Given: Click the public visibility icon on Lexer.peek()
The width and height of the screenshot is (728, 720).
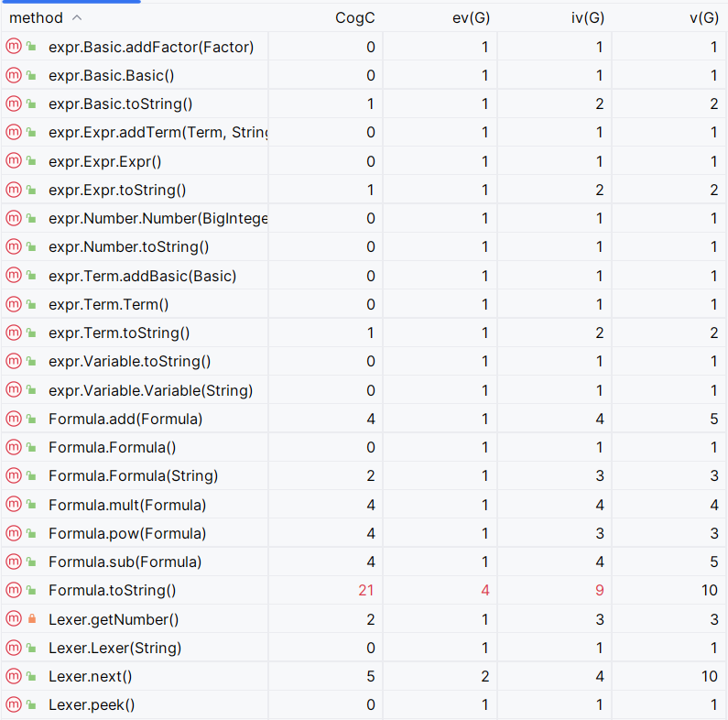Looking at the screenshot, I should pyautogui.click(x=31, y=705).
